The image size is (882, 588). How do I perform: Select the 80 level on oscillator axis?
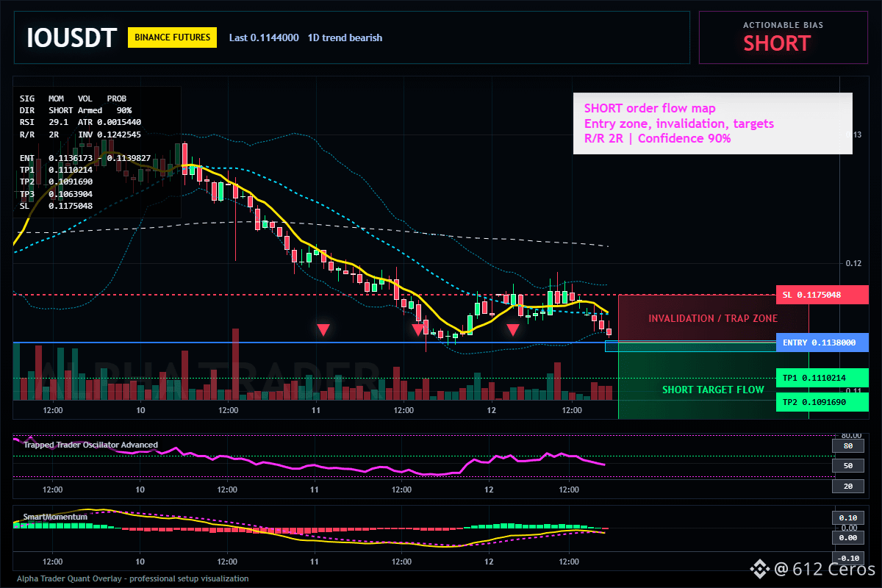coord(847,445)
